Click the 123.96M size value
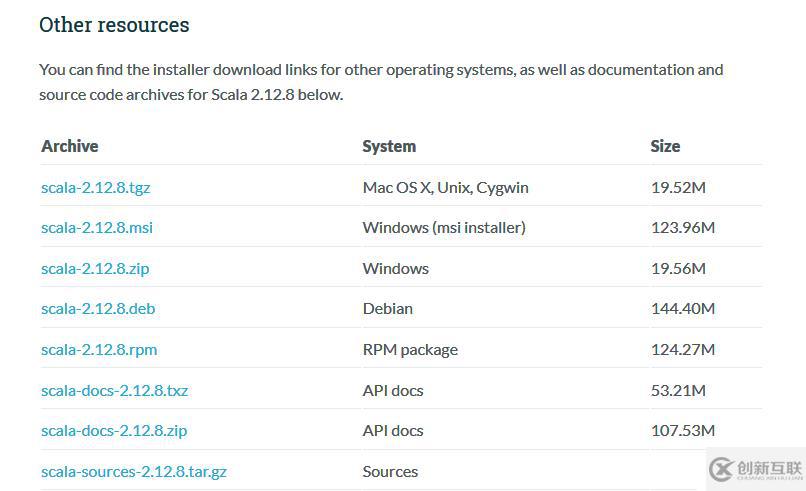 [x=683, y=227]
